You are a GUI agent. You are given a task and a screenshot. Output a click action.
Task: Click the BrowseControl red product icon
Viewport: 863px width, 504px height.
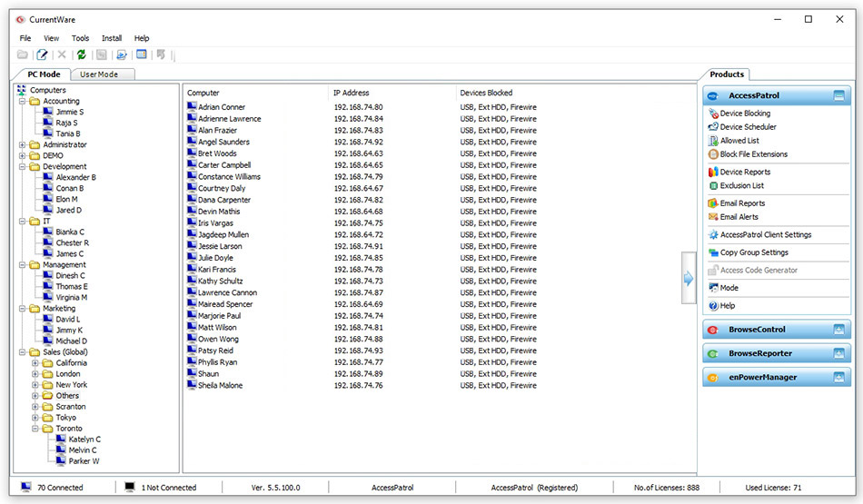[713, 331]
